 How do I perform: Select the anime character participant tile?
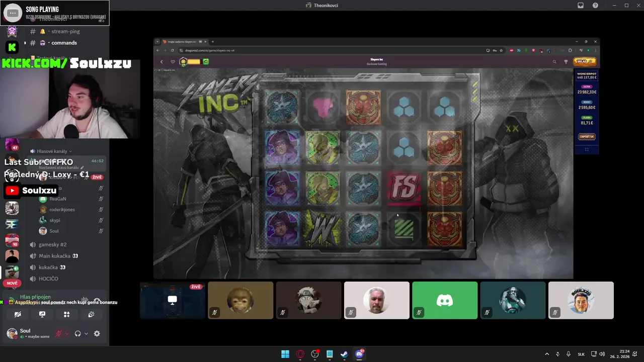(x=308, y=300)
